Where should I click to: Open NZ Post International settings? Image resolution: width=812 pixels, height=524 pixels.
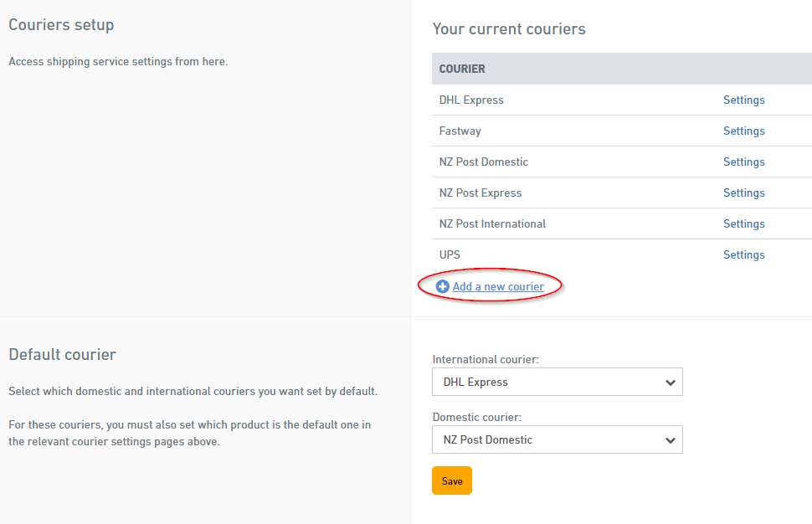click(743, 223)
